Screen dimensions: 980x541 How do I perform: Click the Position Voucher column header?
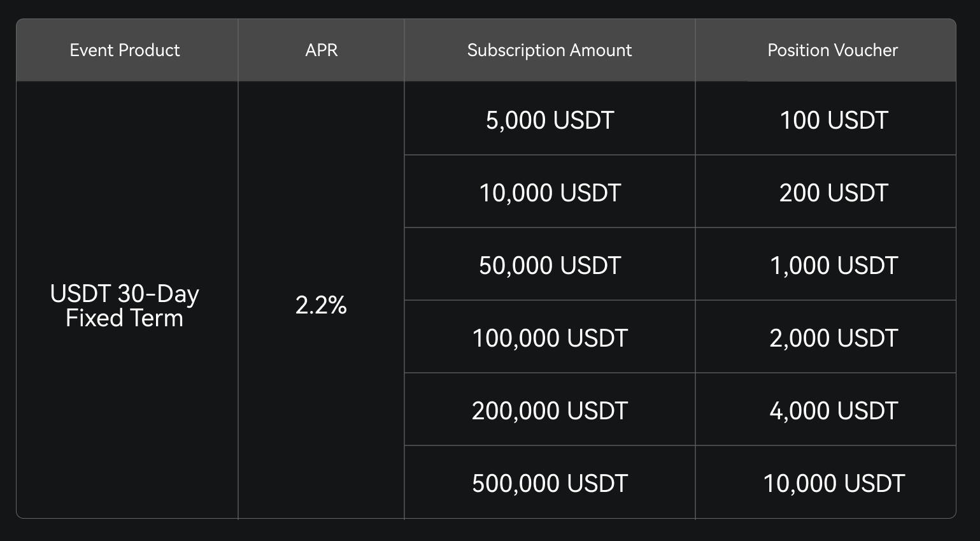pos(832,50)
